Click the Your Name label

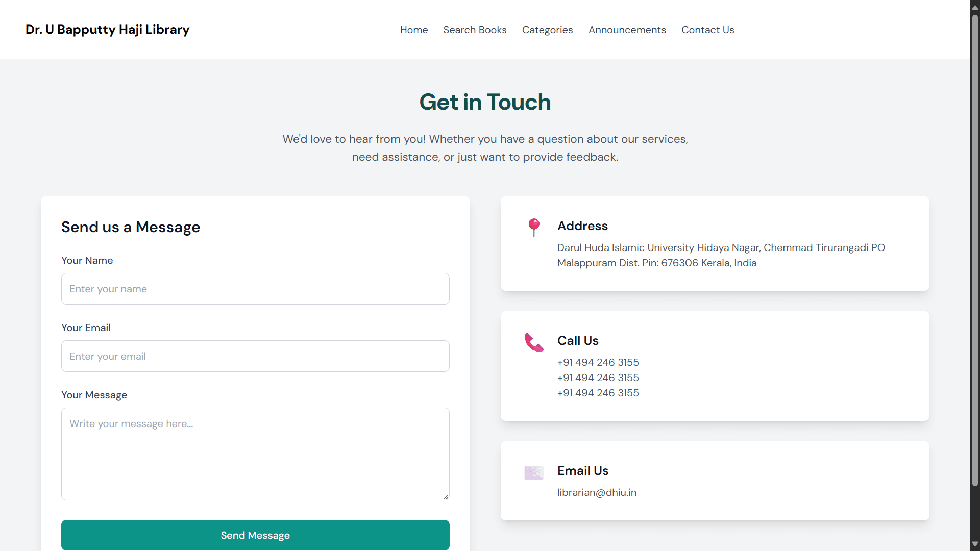(87, 260)
